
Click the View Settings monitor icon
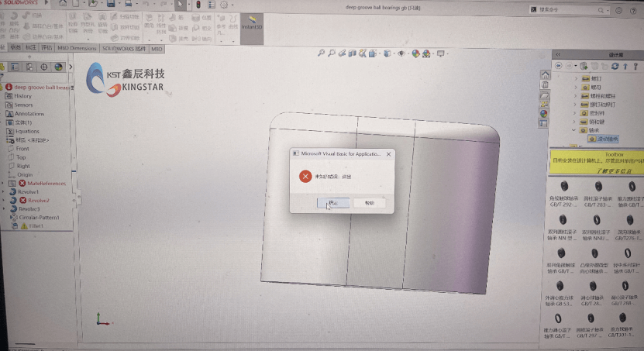(x=440, y=53)
